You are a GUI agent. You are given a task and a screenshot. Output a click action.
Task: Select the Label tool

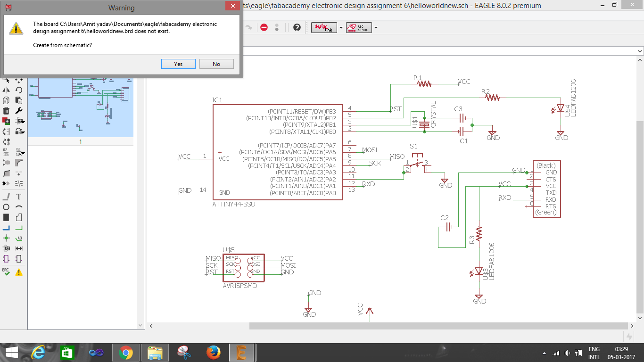pyautogui.click(x=19, y=238)
